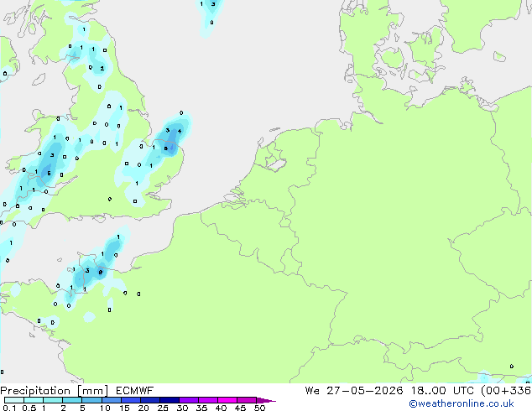Pick the 10–15 mm legend color swatch
Image resolution: width=532 pixels, height=411 pixels.
tap(112, 400)
